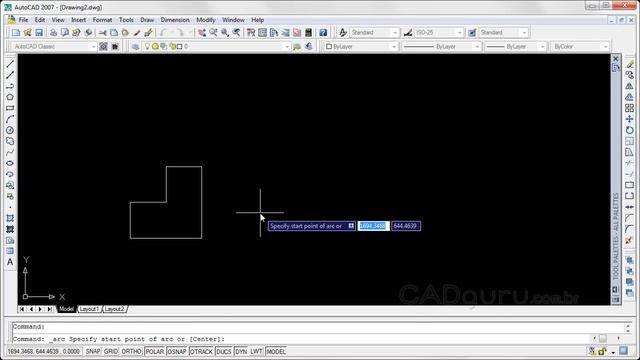Image resolution: width=640 pixels, height=360 pixels.
Task: Open the File menu
Action: (23, 20)
